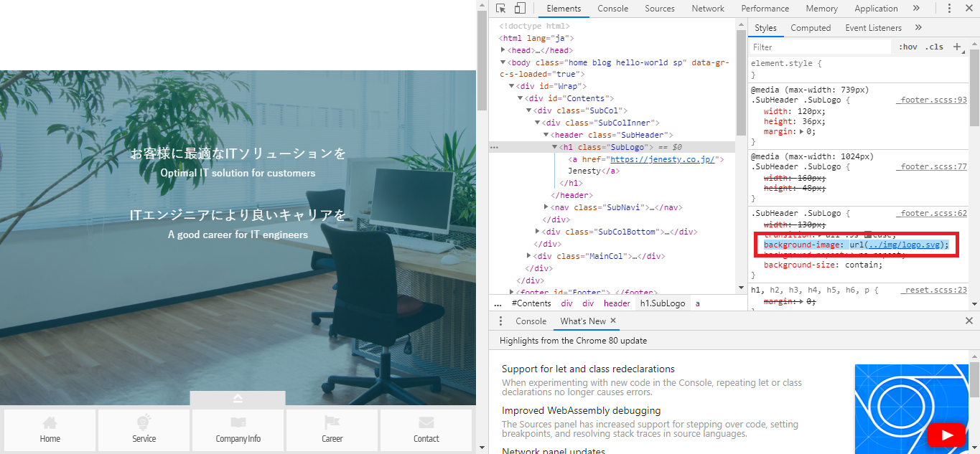Activate the inspect element picker tool

[x=501, y=9]
